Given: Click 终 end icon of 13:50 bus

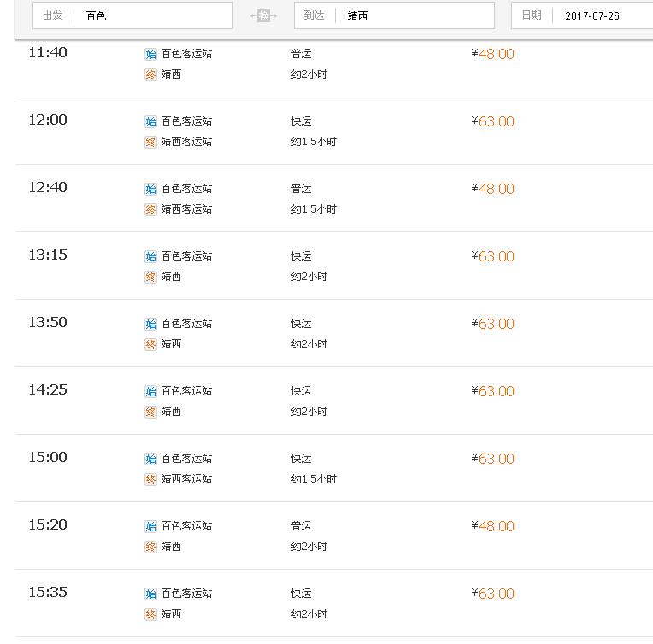Looking at the screenshot, I should (150, 344).
